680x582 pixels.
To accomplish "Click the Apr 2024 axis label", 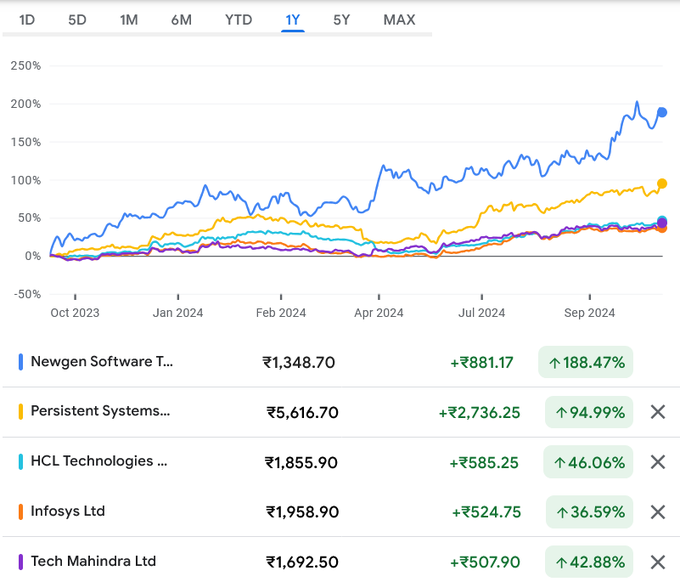I will pos(379,313).
